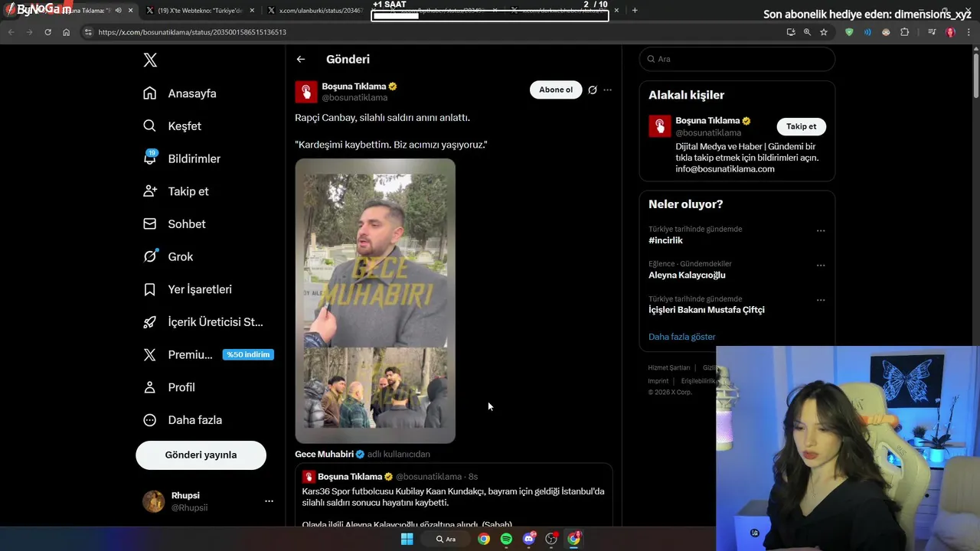Open the Chrome profile avatar

pos(950,32)
